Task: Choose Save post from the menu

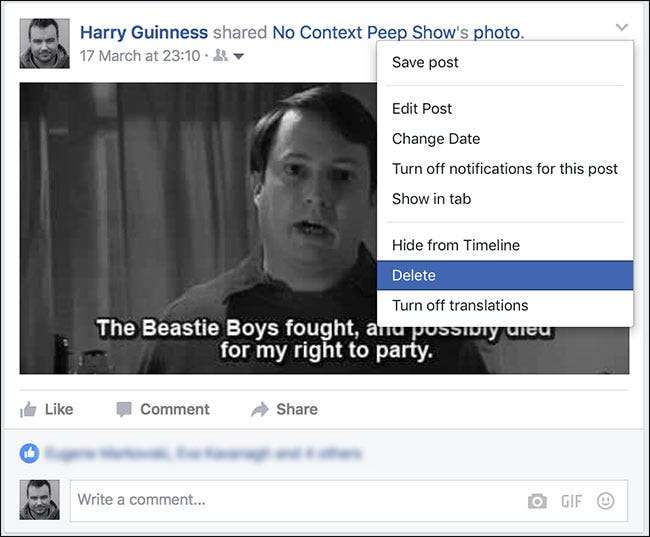Action: click(x=425, y=62)
